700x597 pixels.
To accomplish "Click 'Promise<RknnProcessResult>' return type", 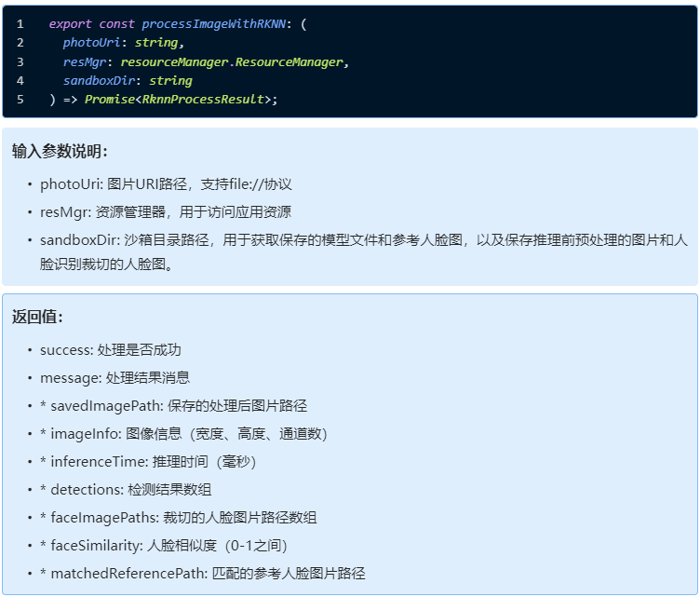I will pyautogui.click(x=178, y=100).
